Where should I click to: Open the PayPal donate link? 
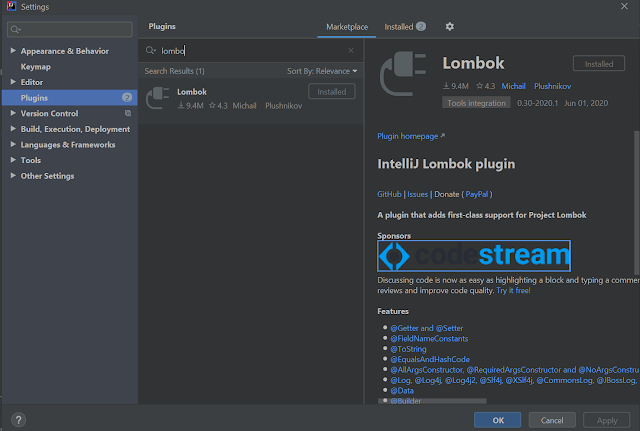pyautogui.click(x=477, y=194)
